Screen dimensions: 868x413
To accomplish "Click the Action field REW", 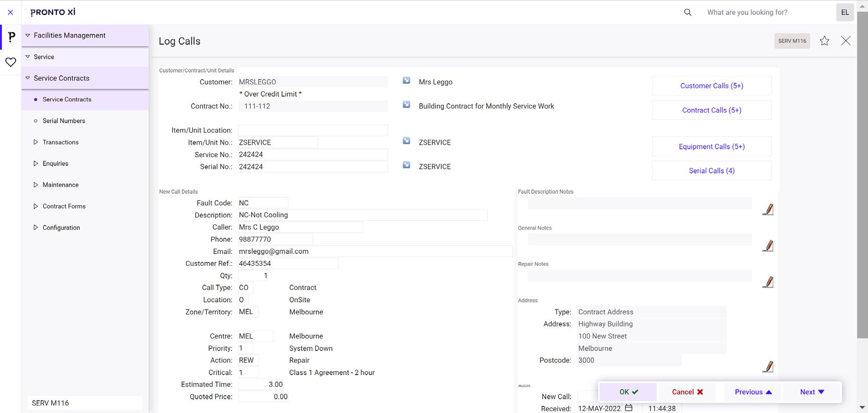I will (x=248, y=360).
